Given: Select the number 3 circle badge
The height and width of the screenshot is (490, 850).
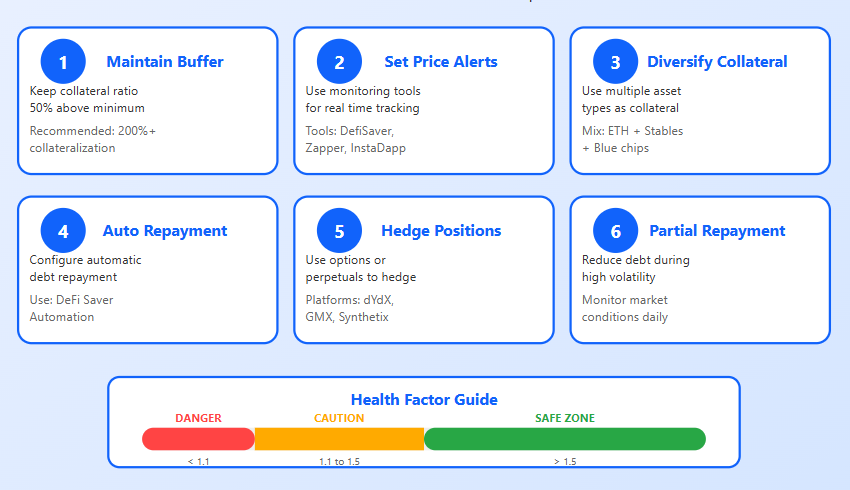Looking at the screenshot, I should coord(615,62).
